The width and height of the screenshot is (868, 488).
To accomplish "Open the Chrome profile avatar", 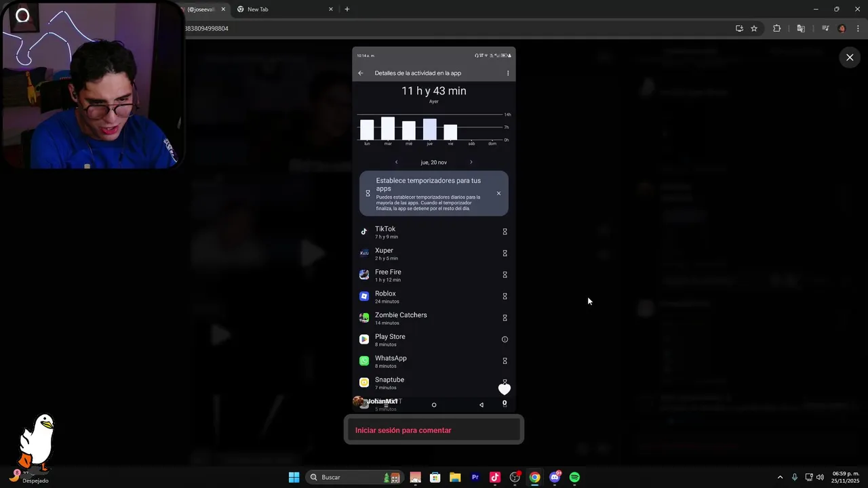I will 842,28.
